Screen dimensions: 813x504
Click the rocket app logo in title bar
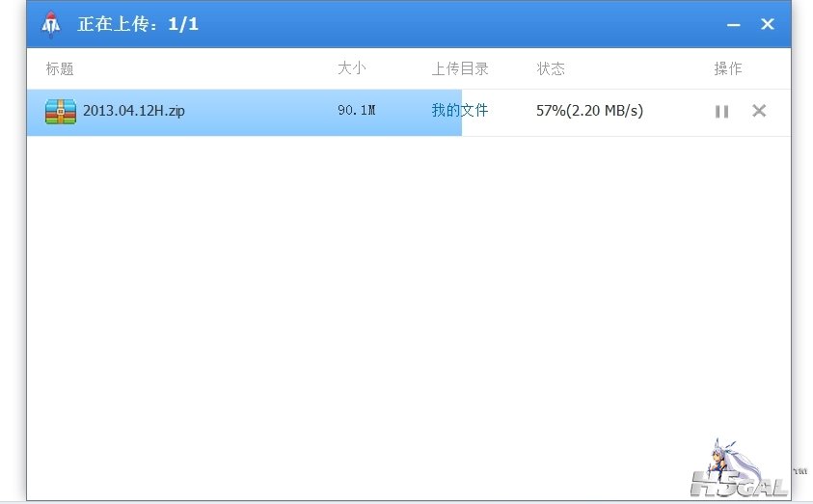51,24
